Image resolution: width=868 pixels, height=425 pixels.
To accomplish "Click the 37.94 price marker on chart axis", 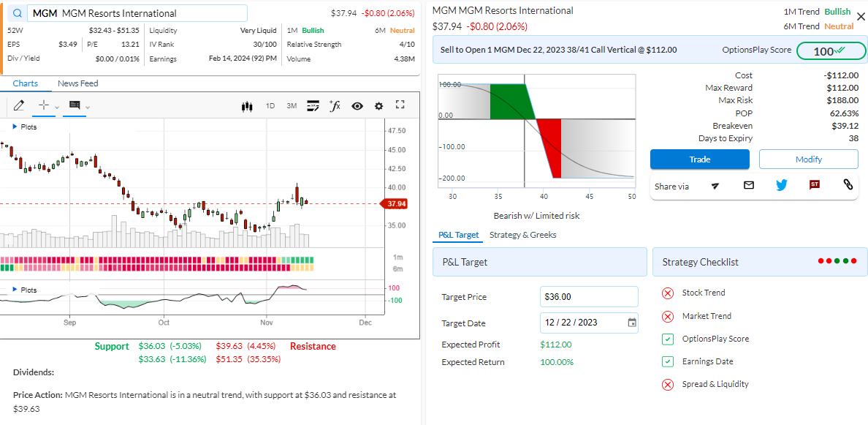I will click(x=395, y=204).
